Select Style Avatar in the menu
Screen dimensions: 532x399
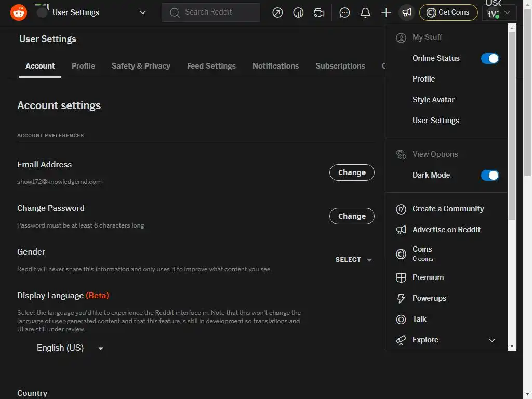point(446,100)
